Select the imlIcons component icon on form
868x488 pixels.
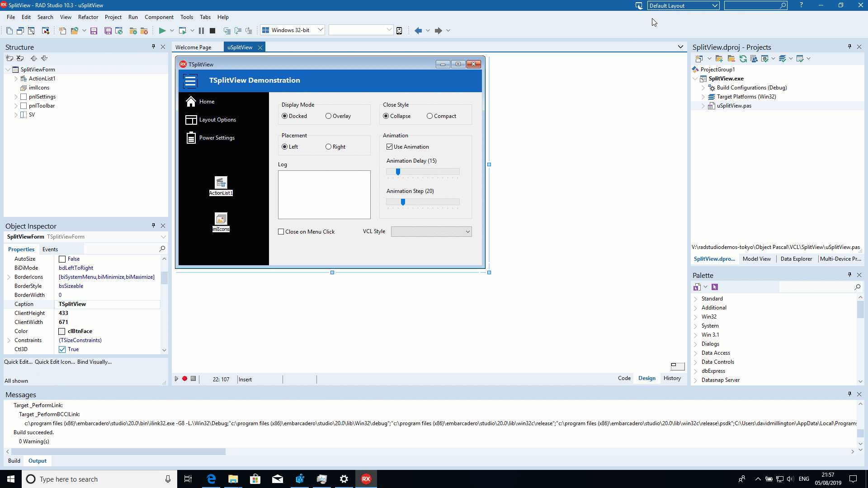[221, 219]
